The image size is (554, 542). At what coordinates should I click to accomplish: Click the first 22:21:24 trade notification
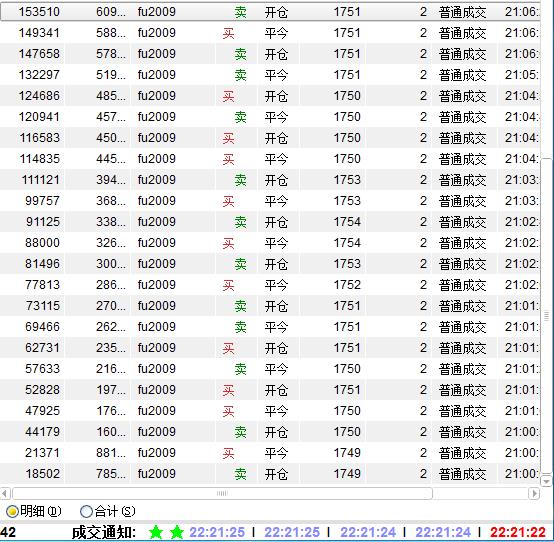coord(368,532)
